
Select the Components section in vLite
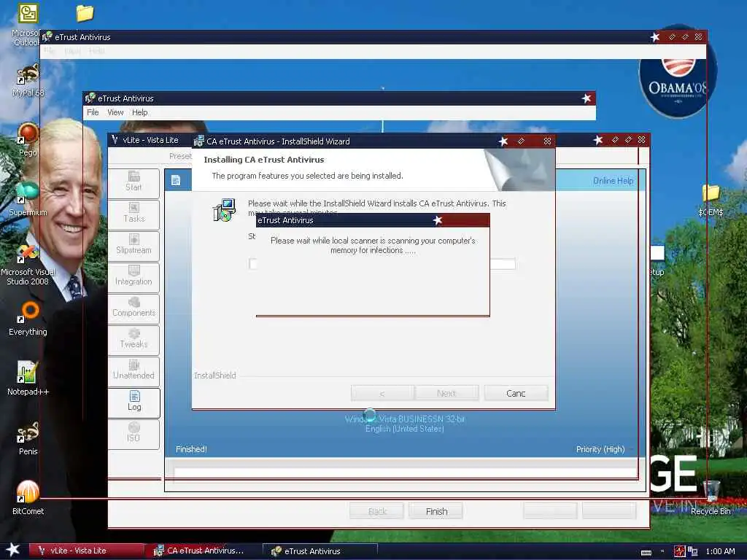point(134,308)
